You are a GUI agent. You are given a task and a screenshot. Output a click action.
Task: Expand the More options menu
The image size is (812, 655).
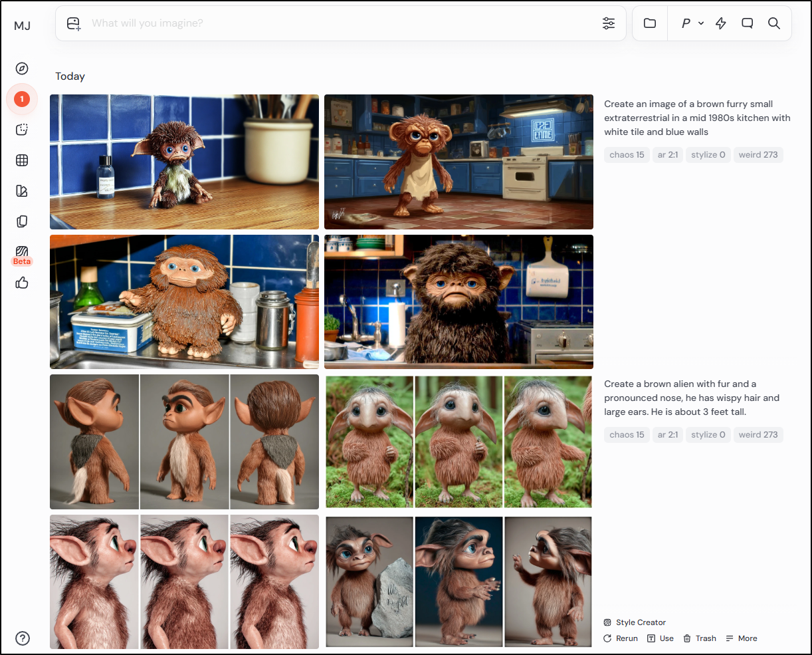click(x=742, y=638)
